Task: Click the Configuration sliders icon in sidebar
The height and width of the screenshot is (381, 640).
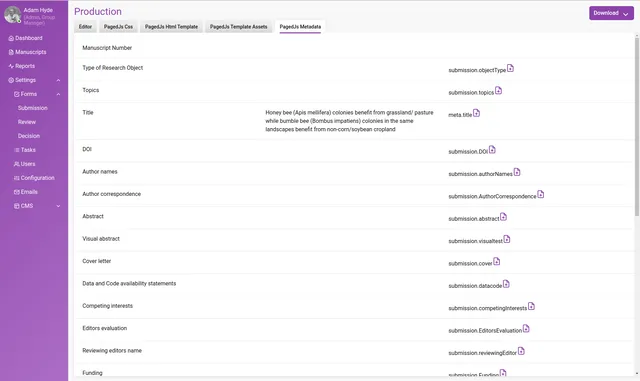Action: (17, 178)
